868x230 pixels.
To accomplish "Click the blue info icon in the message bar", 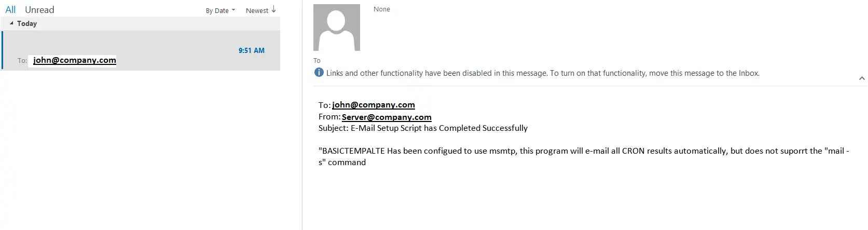I will pyautogui.click(x=319, y=73).
